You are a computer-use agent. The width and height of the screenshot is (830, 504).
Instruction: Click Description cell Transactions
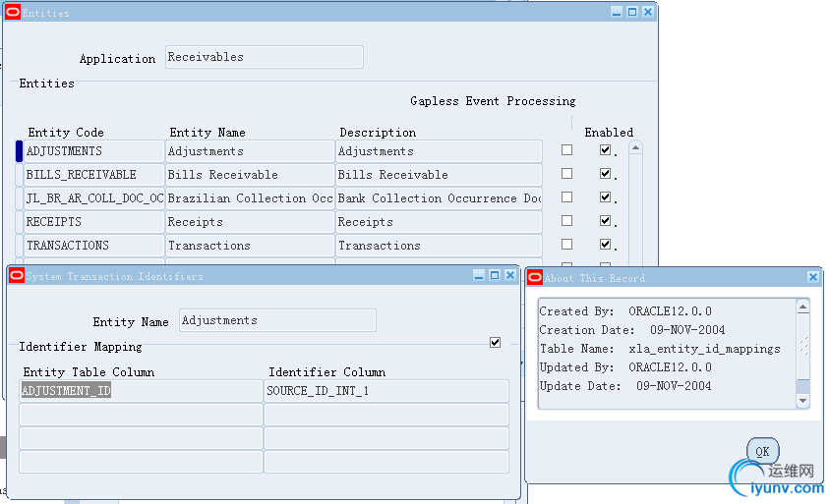(x=439, y=246)
